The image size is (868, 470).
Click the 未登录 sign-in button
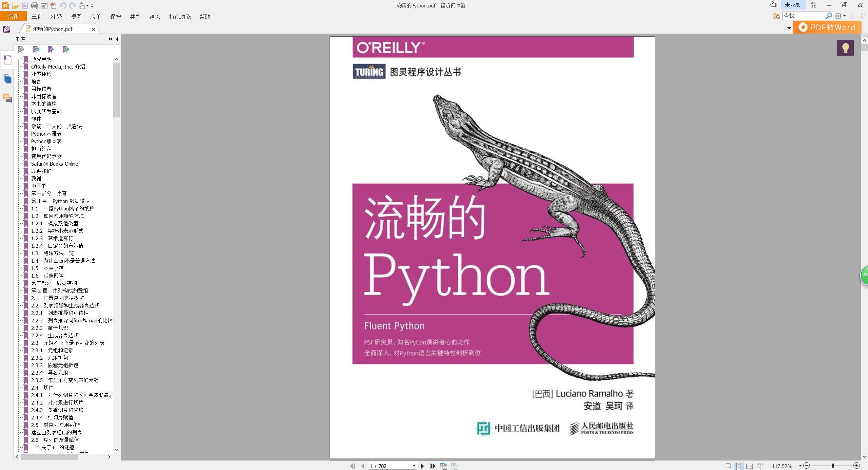(x=792, y=5)
